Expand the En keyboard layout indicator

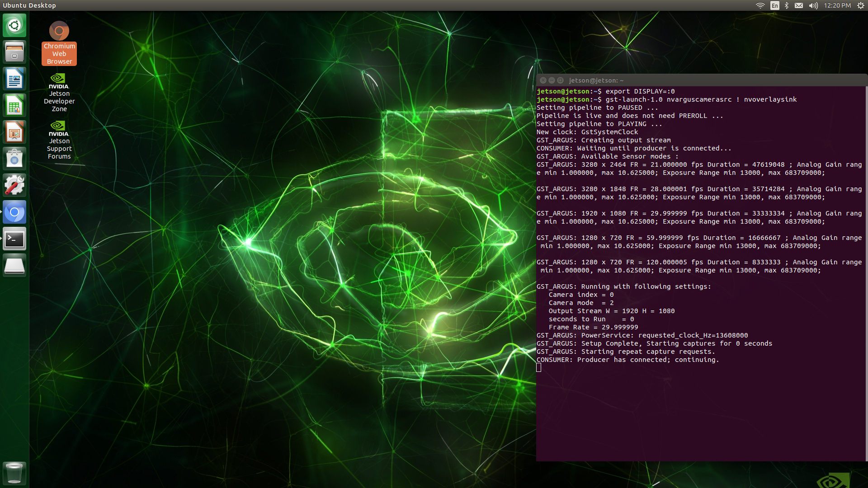pyautogui.click(x=775, y=5)
